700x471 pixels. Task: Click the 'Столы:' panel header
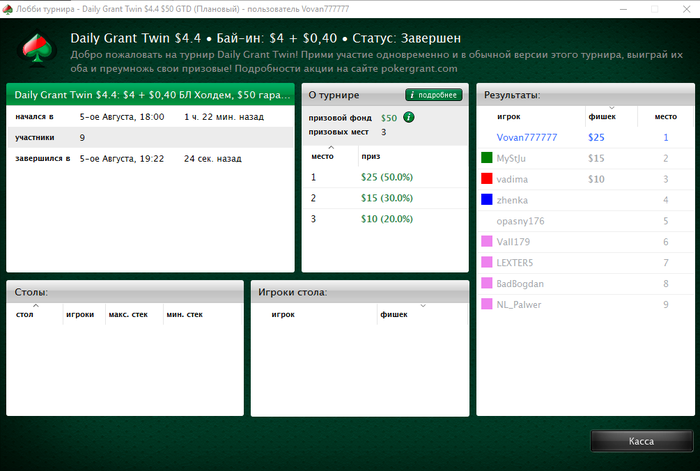coord(125,292)
